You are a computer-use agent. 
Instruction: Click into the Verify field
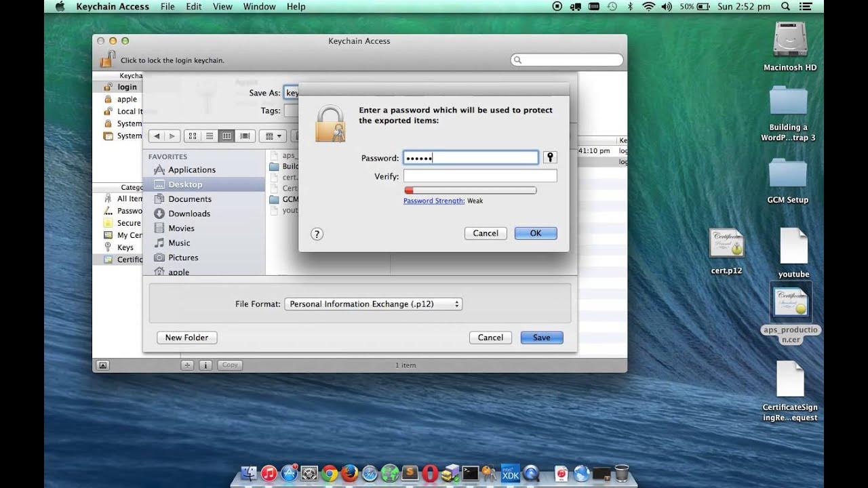pos(480,176)
